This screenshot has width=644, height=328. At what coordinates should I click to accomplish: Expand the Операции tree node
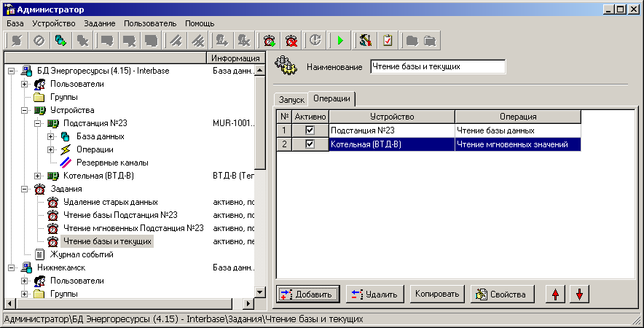click(x=50, y=149)
